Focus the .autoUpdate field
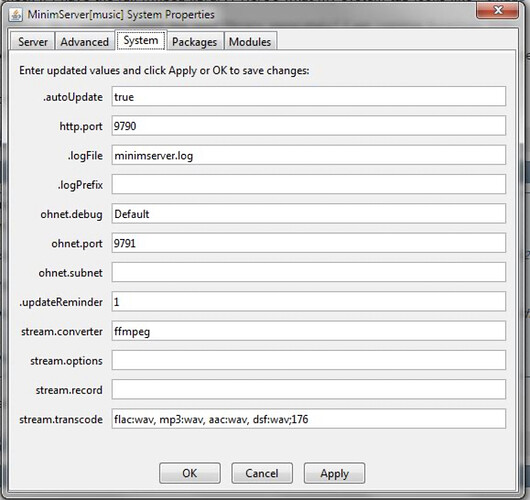 [x=309, y=96]
